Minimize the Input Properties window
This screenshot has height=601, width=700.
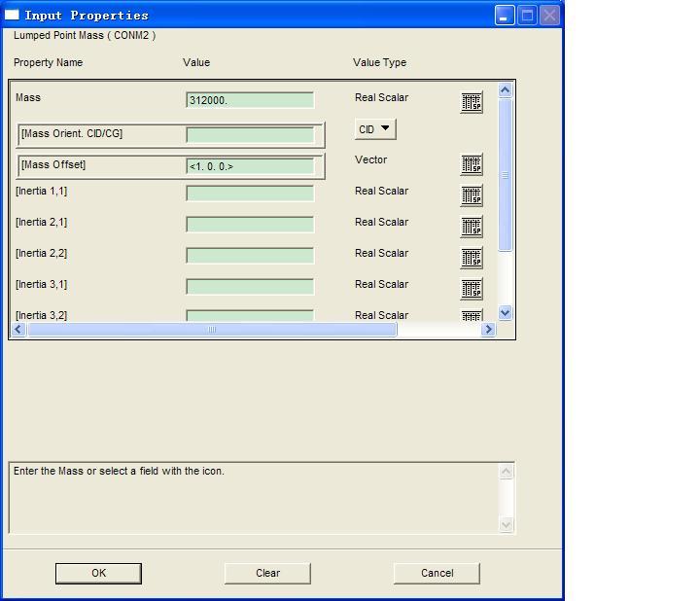coord(505,16)
